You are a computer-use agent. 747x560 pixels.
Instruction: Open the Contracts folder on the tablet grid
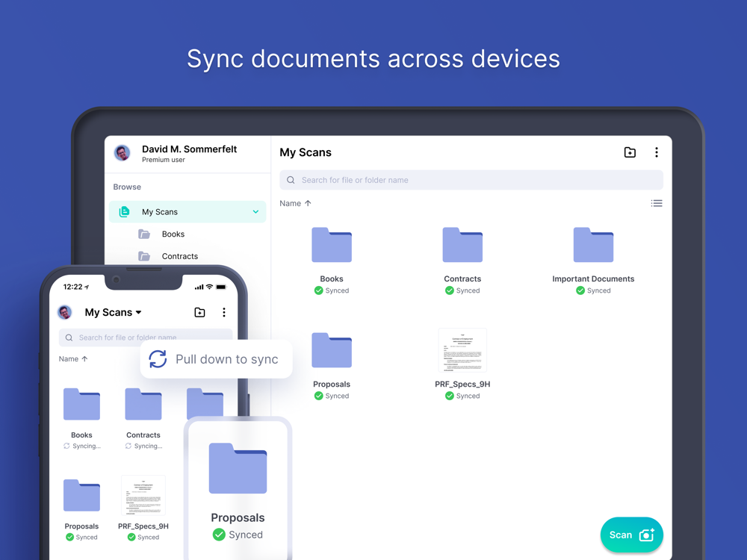pyautogui.click(x=462, y=245)
